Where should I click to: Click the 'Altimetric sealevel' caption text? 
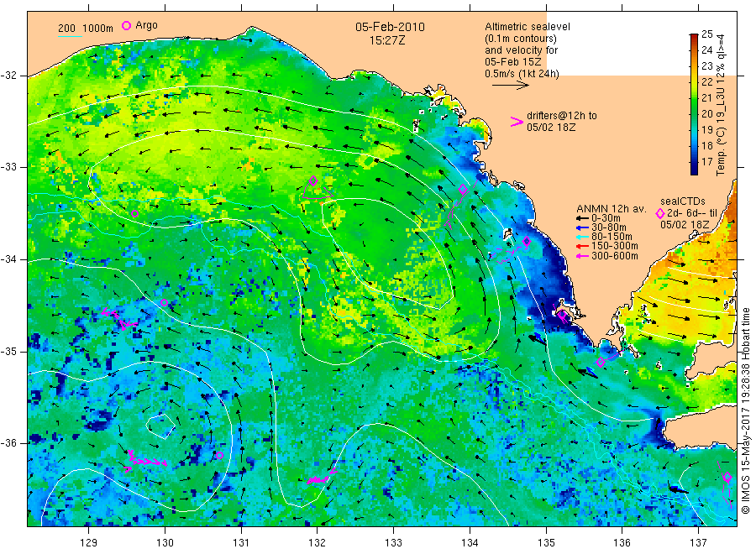(528, 27)
